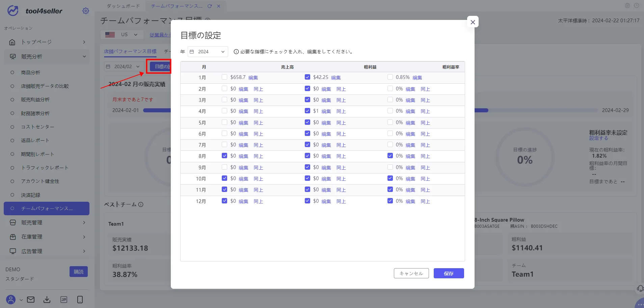Click 編集 for 1月 売上高

click(x=253, y=78)
